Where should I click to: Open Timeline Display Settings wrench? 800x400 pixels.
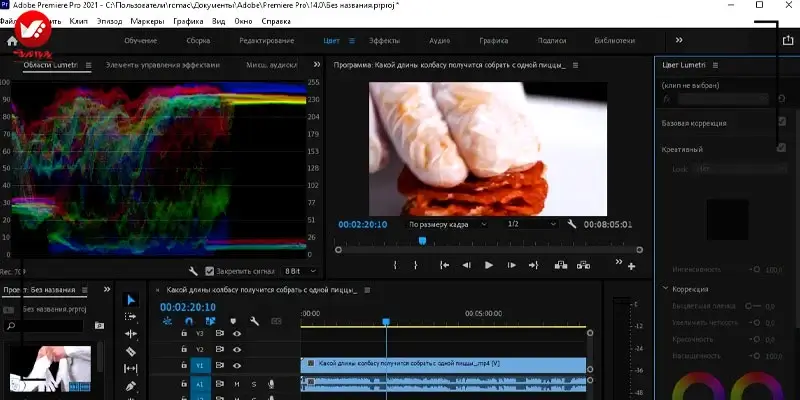254,321
